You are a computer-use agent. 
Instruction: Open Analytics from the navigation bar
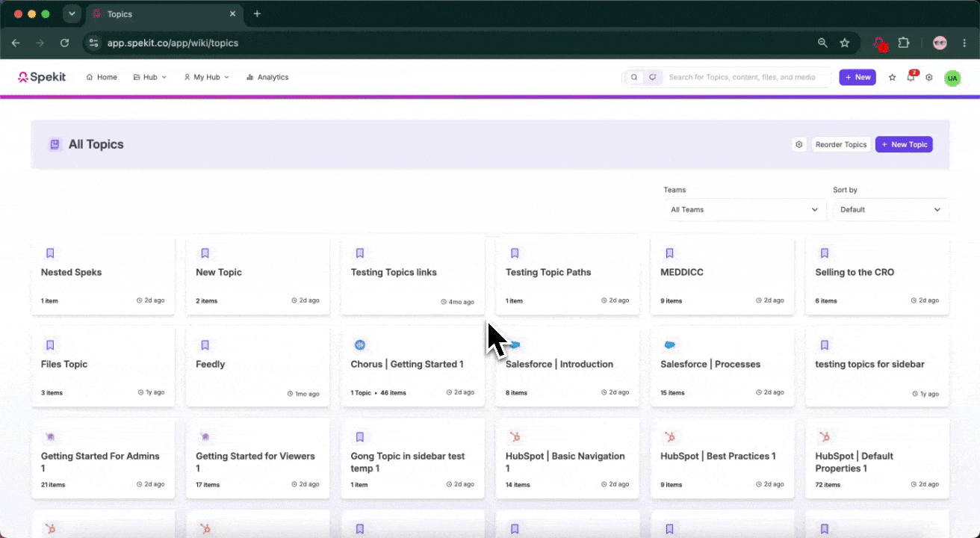point(267,77)
